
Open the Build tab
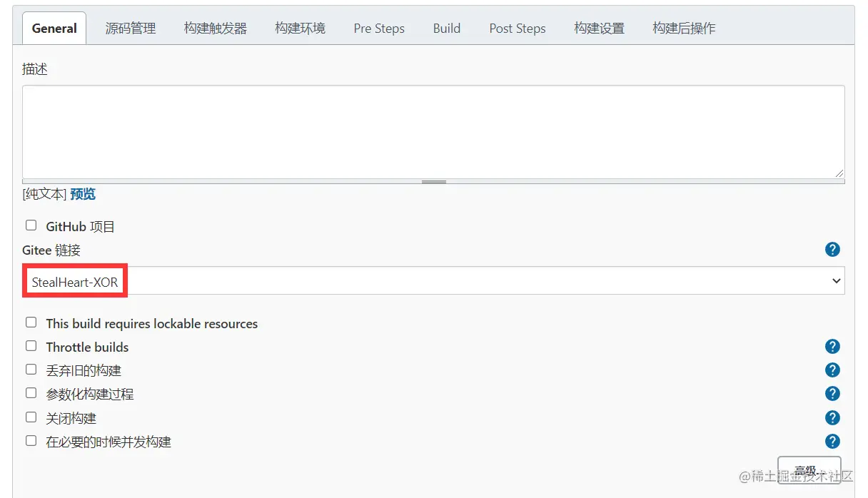click(447, 29)
